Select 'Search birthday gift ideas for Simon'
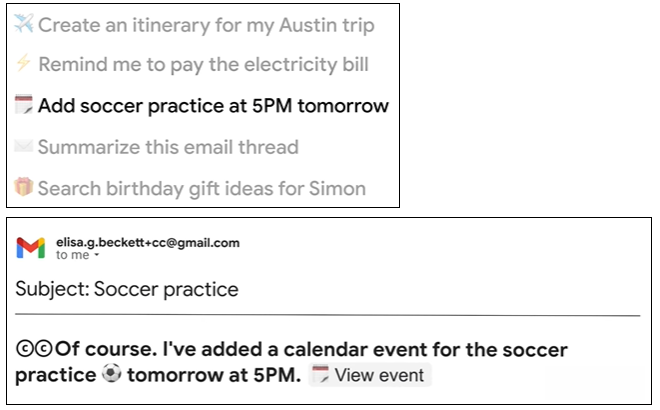 click(202, 188)
